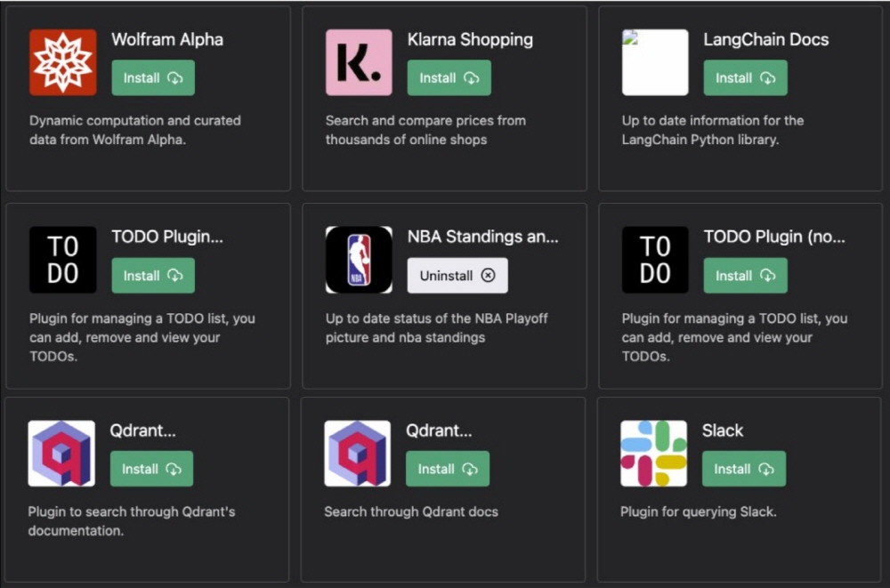Click the 'Klarna Shopping' title
890x588 pixels.
pos(471,40)
